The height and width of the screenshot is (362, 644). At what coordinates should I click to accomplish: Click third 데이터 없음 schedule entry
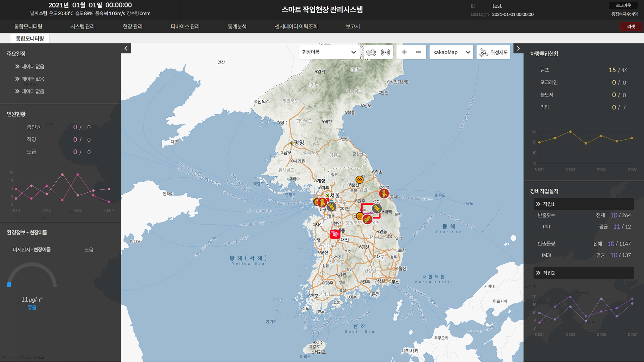[x=30, y=91]
